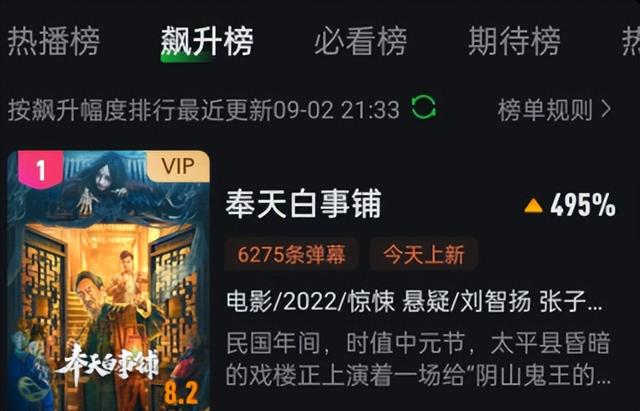Image resolution: width=640 pixels, height=411 pixels.
Task: Open the 榜单规则 link
Action: click(545, 109)
